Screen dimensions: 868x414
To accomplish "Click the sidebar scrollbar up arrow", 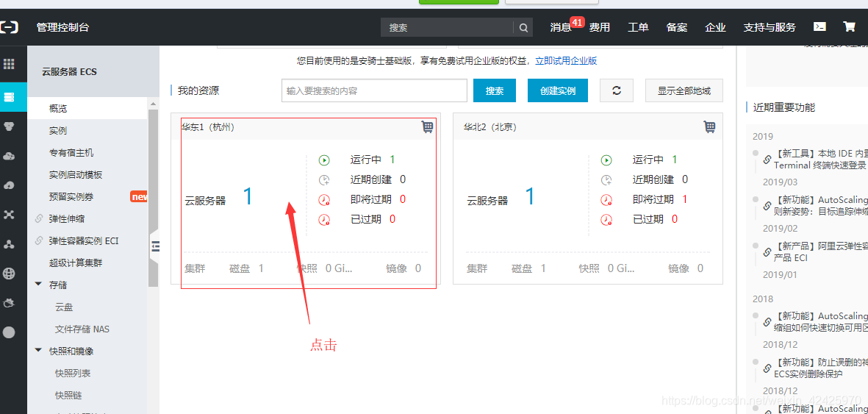I will [154, 103].
